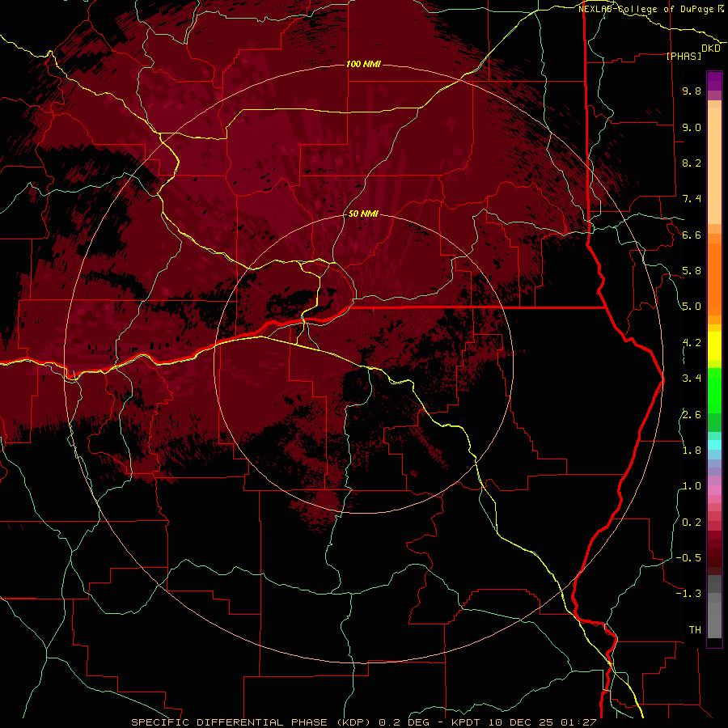Viewport: 728px width, 728px height.
Task: Click the "TH" threshold label
Action: click(x=695, y=630)
